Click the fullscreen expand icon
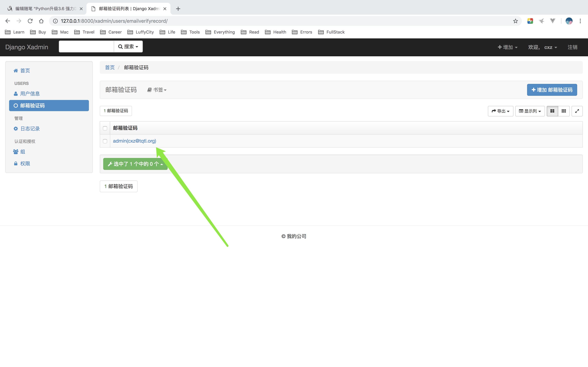 pyautogui.click(x=577, y=111)
